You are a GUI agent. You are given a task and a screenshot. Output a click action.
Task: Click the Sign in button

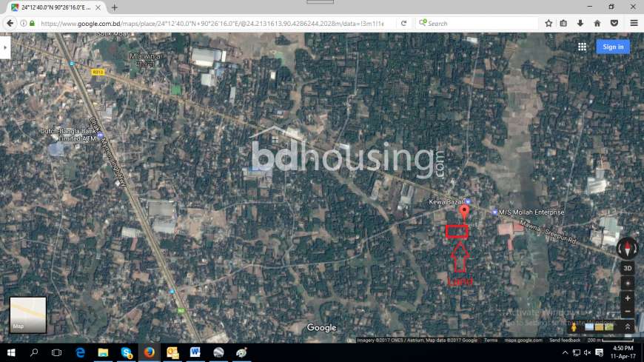point(613,47)
